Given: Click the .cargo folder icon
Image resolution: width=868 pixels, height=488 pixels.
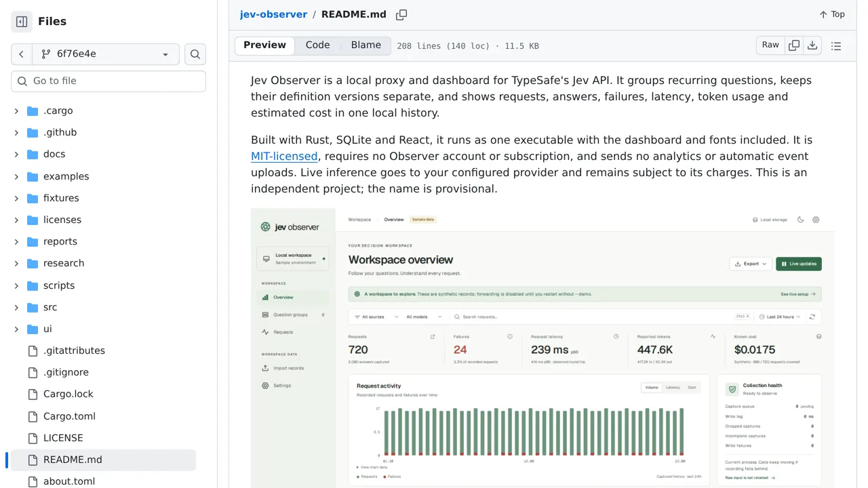Looking at the screenshot, I should [33, 110].
